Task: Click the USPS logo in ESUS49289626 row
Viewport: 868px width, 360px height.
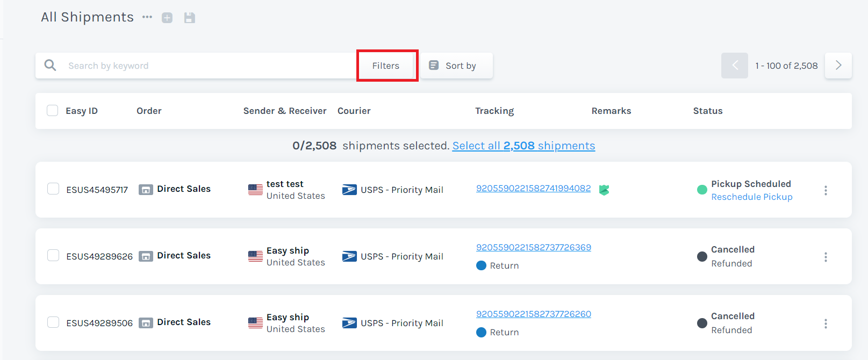Action: point(349,256)
